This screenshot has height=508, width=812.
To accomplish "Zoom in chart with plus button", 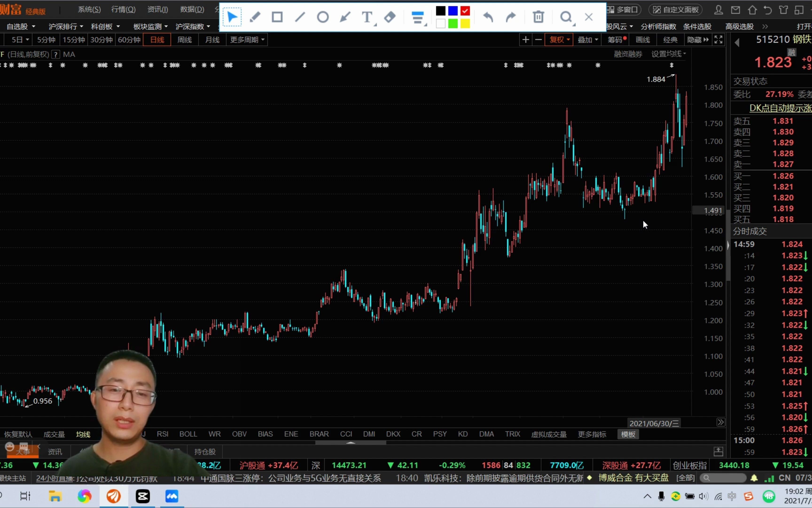I will click(x=525, y=40).
